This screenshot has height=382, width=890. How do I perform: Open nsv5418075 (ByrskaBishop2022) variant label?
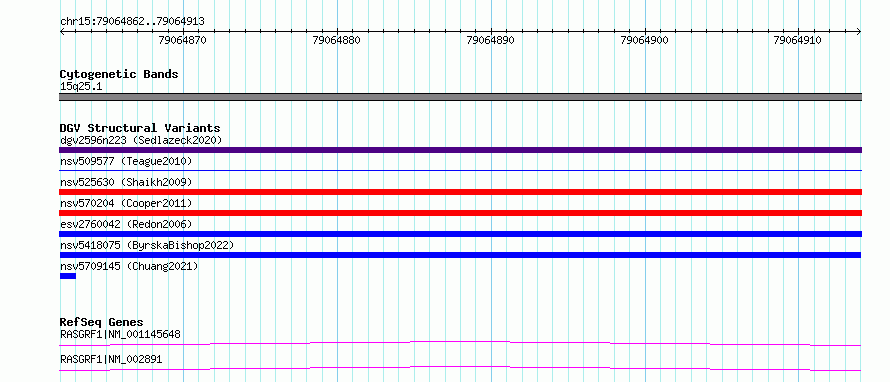click(x=147, y=245)
